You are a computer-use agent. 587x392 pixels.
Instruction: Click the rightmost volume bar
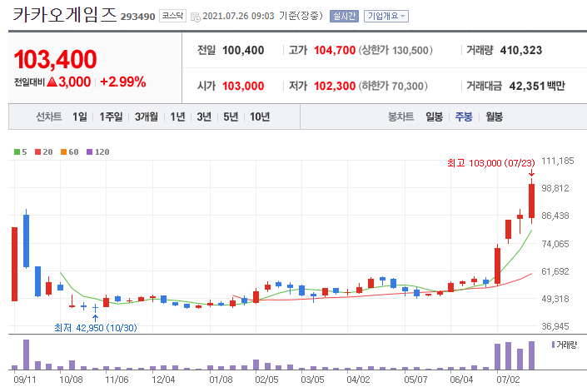coord(531,355)
